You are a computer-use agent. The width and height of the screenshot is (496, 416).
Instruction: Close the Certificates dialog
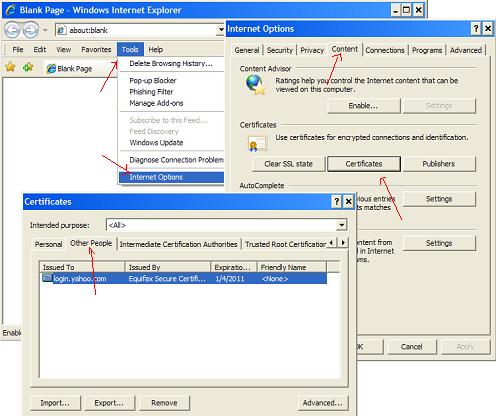click(349, 201)
